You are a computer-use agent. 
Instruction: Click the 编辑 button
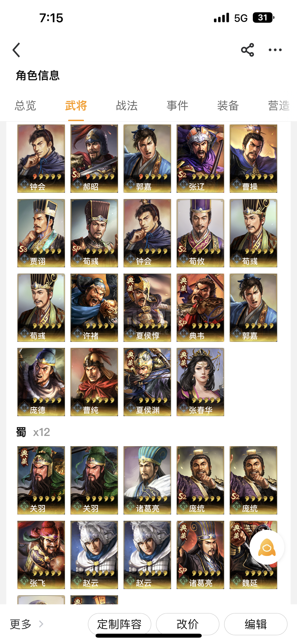(256, 624)
